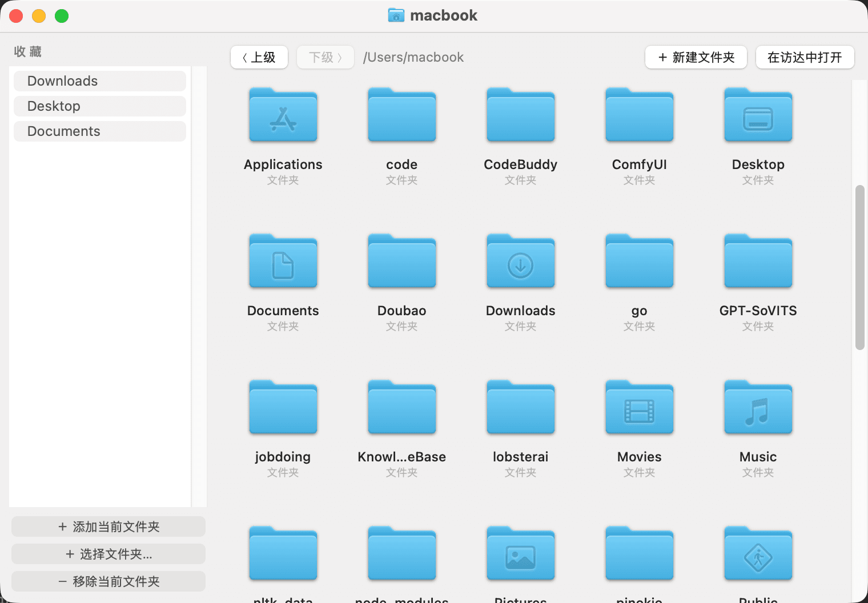The height and width of the screenshot is (603, 868).
Task: Click the 下级 forward button
Action: [x=325, y=57]
